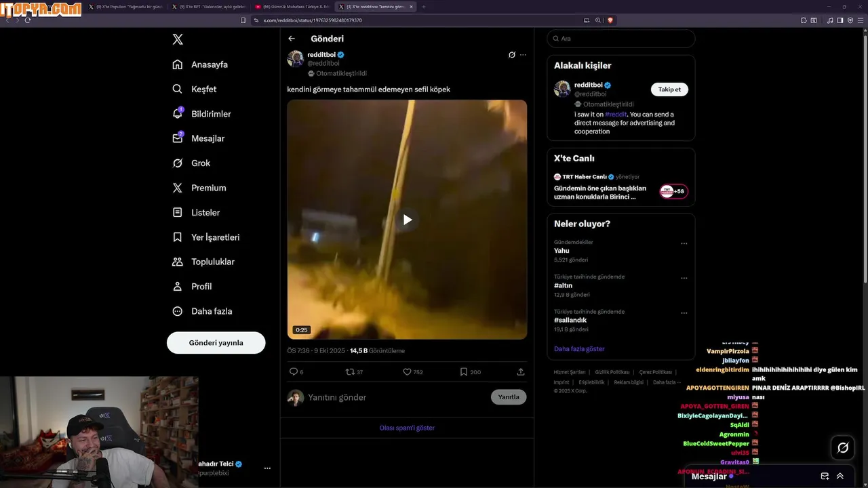This screenshot has width=868, height=488.
Task: Bookmark the post with 200 bookmarks
Action: point(464,371)
